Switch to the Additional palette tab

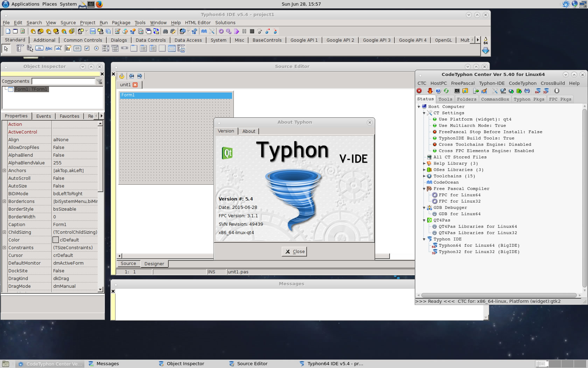point(44,40)
